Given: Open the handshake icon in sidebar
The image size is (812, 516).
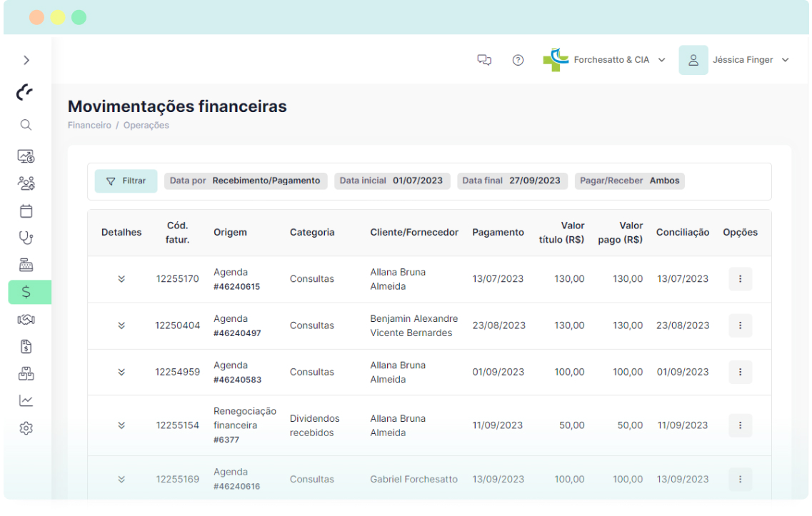Looking at the screenshot, I should [x=26, y=319].
